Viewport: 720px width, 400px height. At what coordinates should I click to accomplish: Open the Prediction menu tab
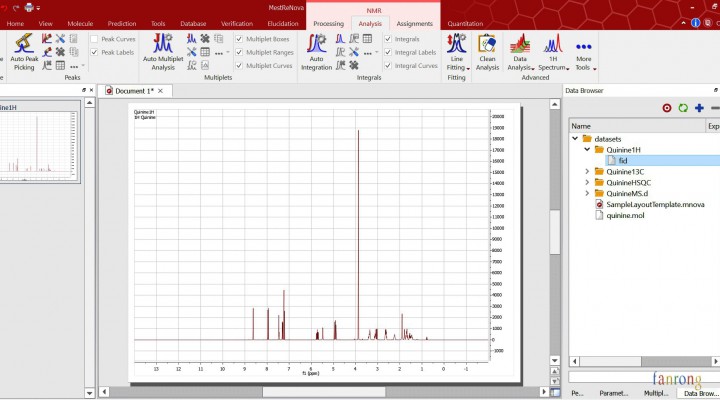click(x=122, y=23)
